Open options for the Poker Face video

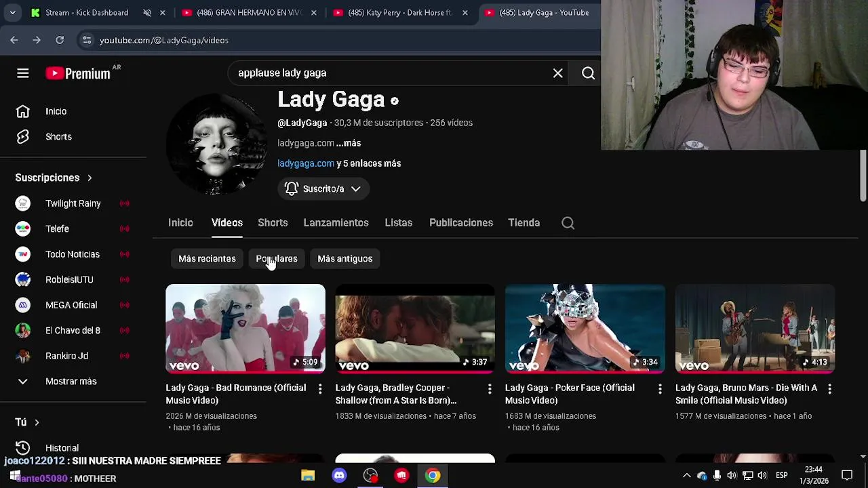660,389
